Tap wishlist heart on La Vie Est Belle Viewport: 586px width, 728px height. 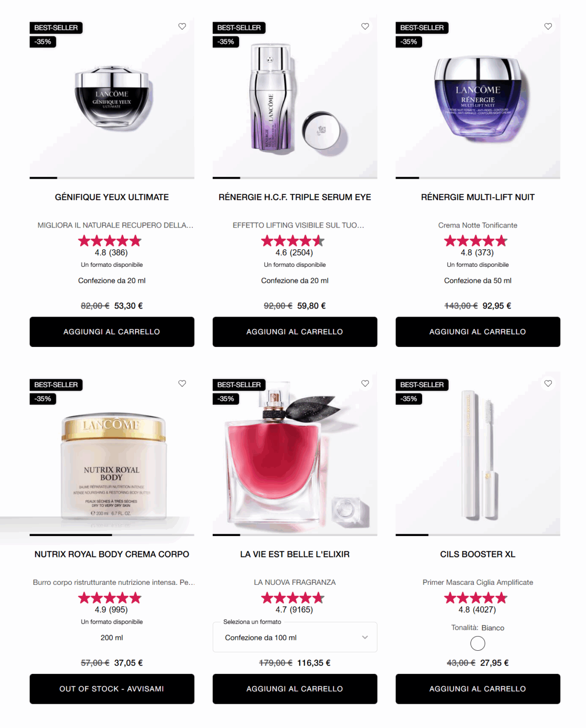point(365,383)
